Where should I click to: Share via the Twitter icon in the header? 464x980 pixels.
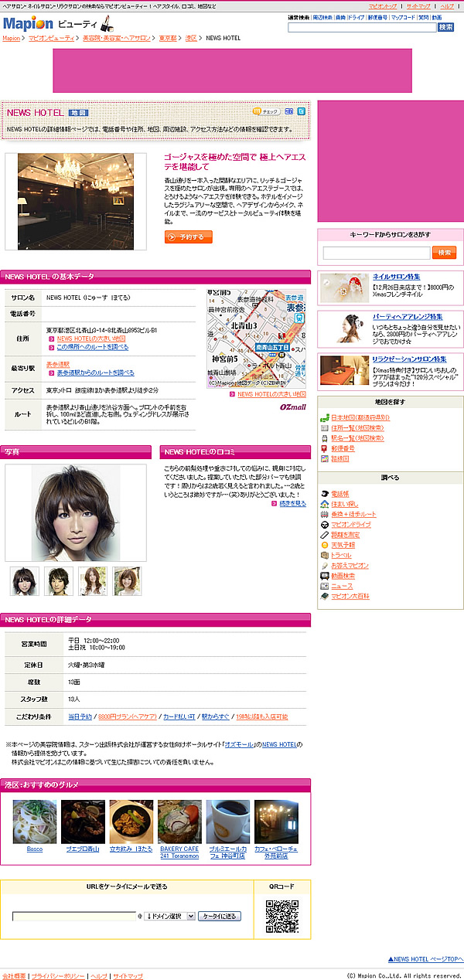click(302, 111)
